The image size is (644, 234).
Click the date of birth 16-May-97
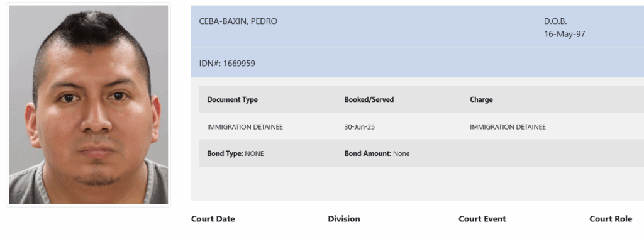pyautogui.click(x=564, y=34)
